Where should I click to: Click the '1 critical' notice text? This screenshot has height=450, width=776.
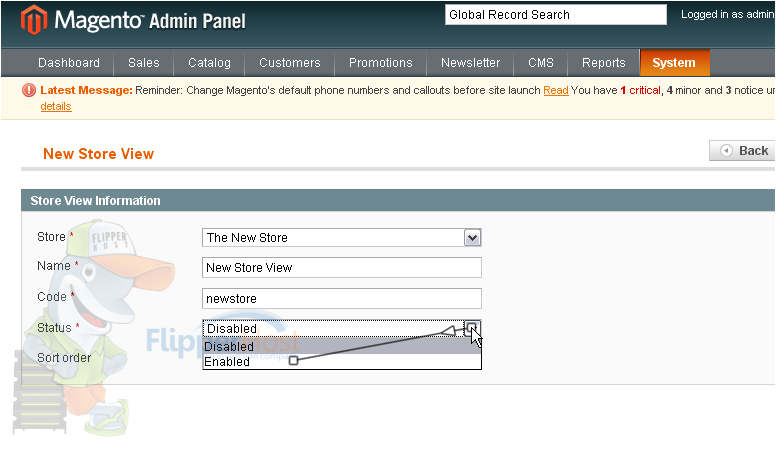coord(640,91)
